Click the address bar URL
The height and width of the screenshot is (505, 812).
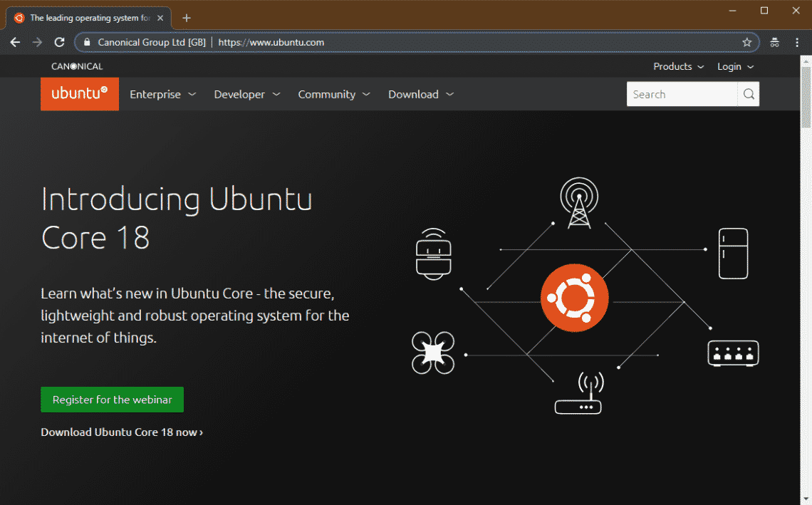(271, 43)
